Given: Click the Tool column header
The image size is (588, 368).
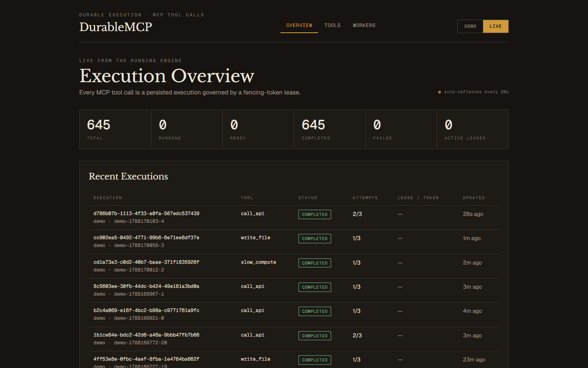Looking at the screenshot, I should click(x=247, y=198).
